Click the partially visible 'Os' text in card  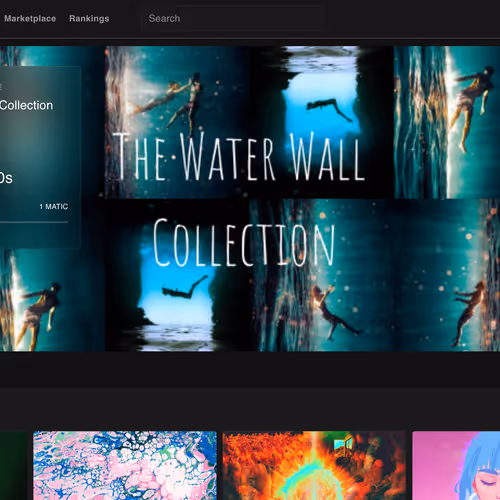coord(6,178)
